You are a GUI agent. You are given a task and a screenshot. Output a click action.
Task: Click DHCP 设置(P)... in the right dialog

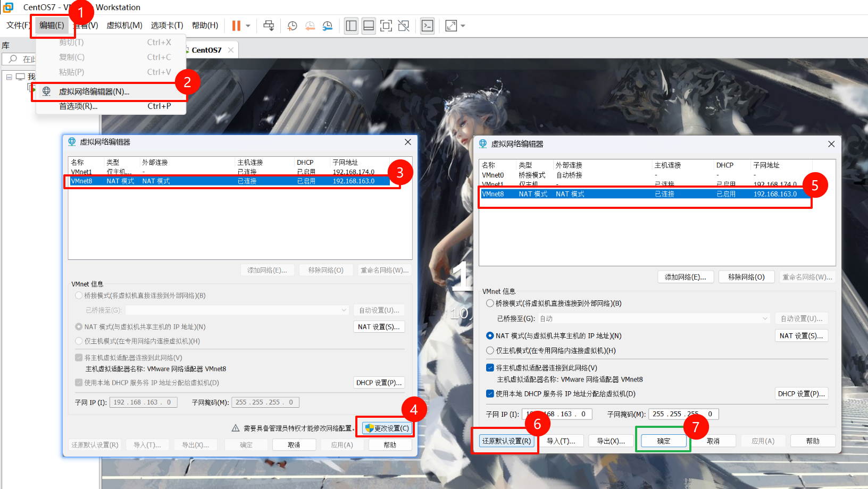(x=801, y=394)
